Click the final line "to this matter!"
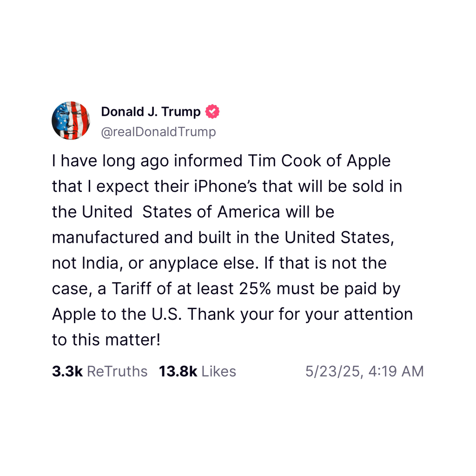 click(106, 340)
